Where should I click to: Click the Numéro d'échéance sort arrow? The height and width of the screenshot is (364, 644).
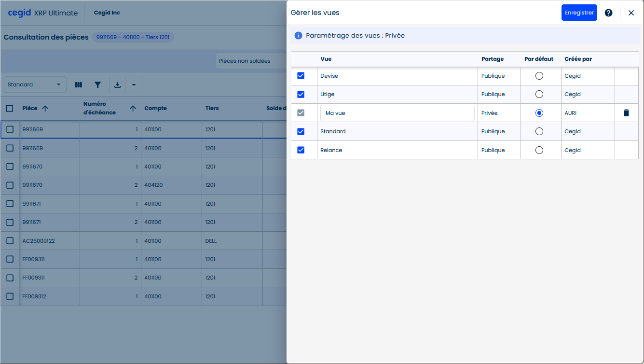click(x=133, y=109)
